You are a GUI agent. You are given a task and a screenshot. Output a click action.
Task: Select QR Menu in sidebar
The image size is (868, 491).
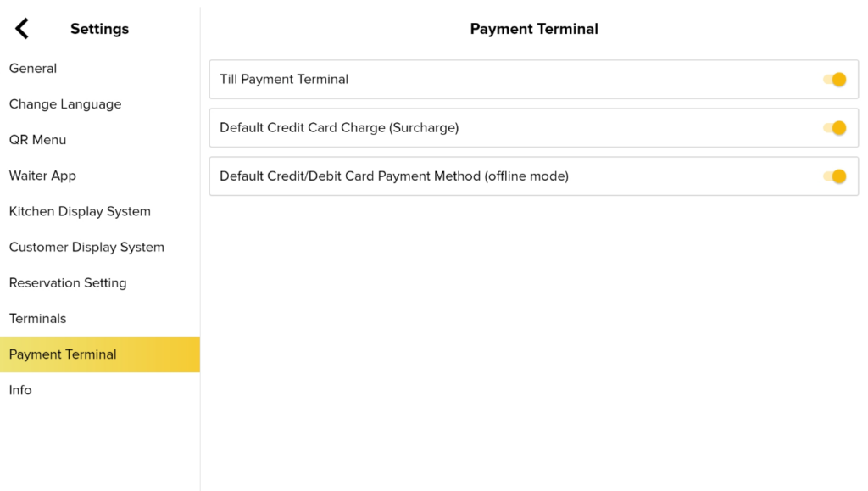click(x=37, y=140)
